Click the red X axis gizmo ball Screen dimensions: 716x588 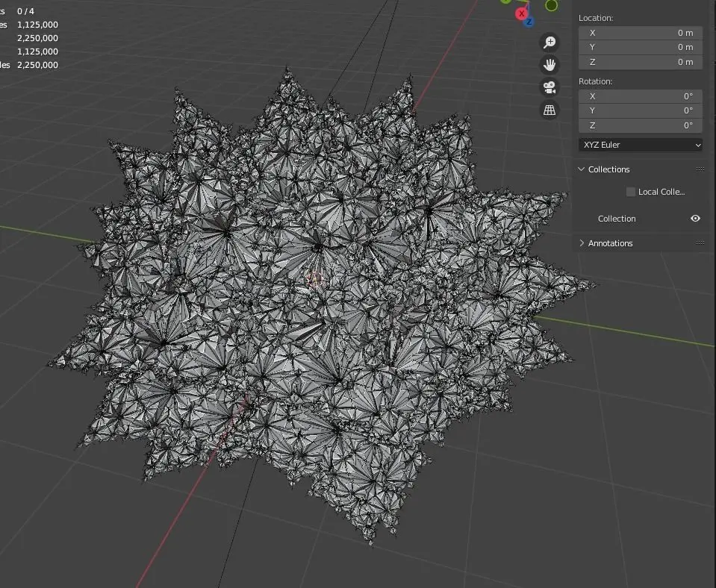pyautogui.click(x=521, y=13)
